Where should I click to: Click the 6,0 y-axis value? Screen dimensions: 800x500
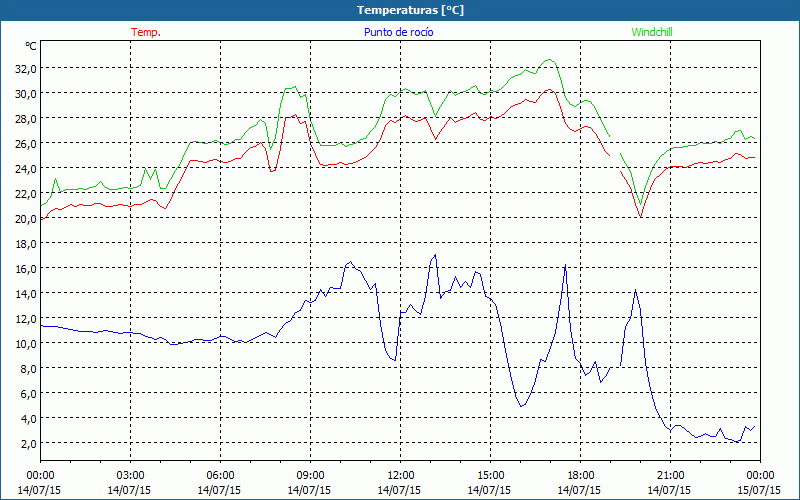coord(28,394)
